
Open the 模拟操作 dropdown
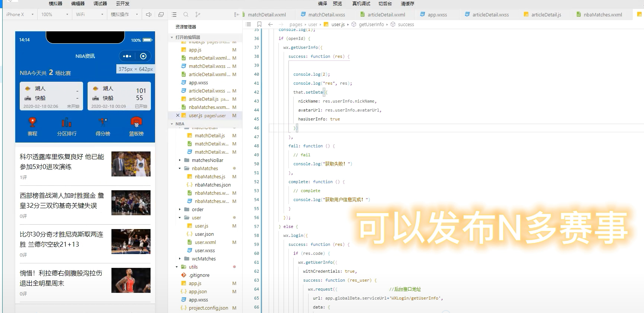click(124, 15)
